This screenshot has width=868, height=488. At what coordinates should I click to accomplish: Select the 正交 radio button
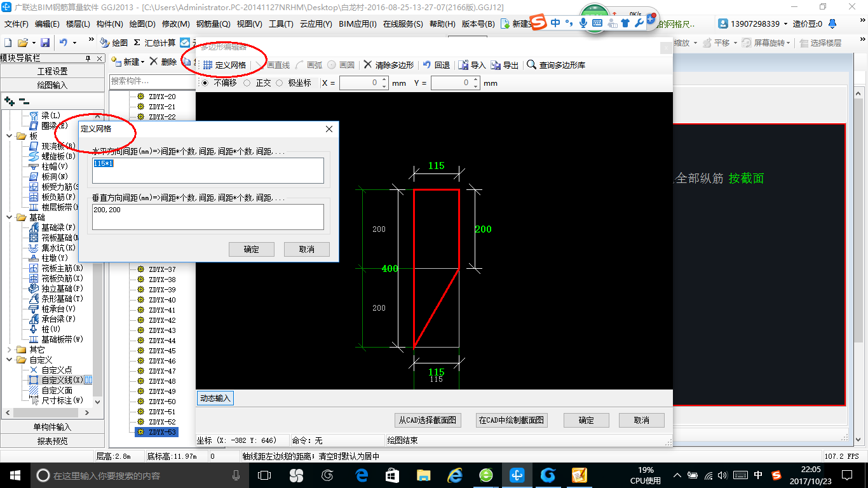point(247,83)
